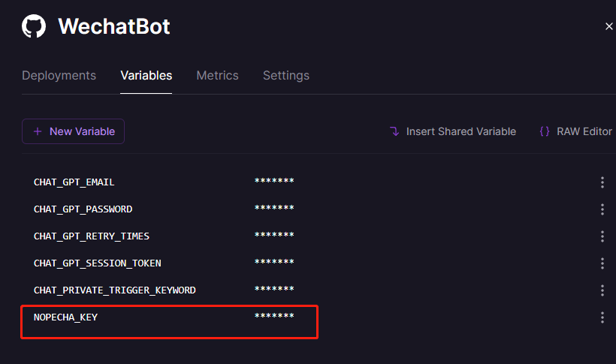Viewport: 616px width, 364px height.
Task: Add a New Variable
Action: click(73, 131)
